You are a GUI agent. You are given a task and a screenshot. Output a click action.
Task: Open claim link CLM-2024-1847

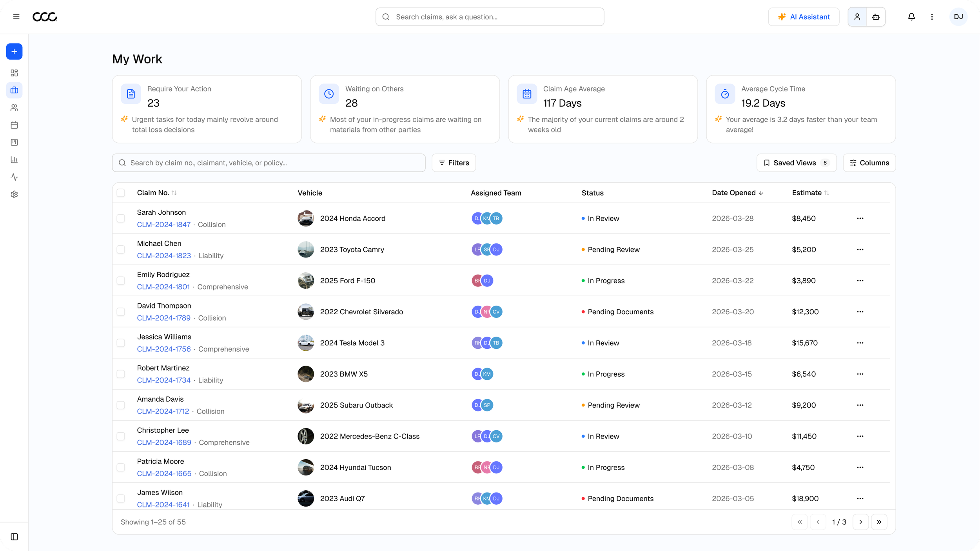point(163,225)
